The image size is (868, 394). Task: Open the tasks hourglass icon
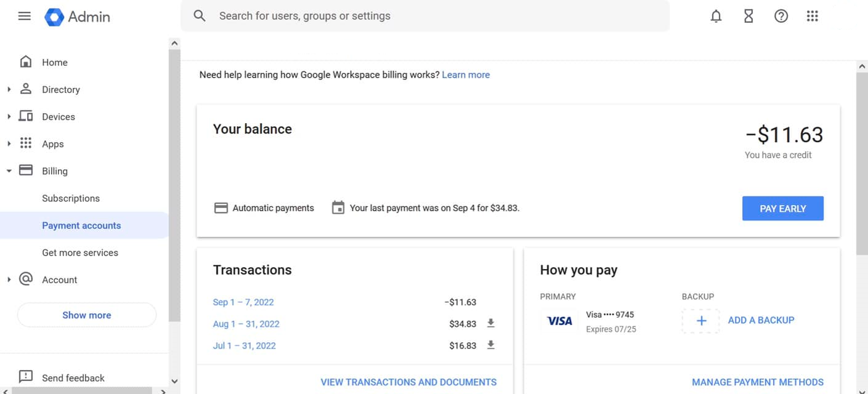[x=748, y=16]
